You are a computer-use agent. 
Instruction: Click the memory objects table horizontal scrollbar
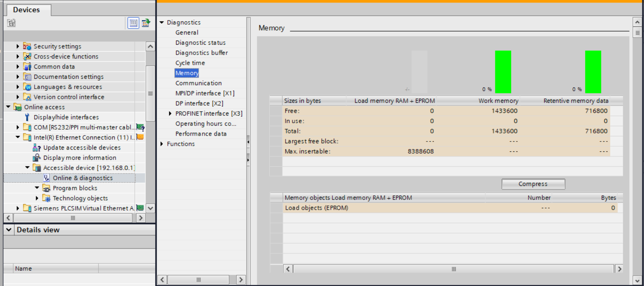click(453, 269)
